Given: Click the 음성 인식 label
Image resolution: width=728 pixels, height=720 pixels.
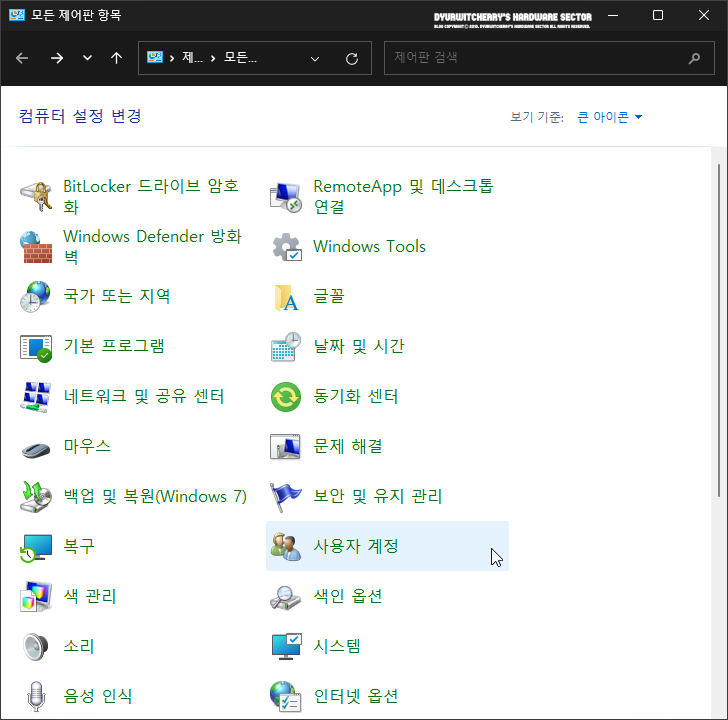Looking at the screenshot, I should 98,696.
